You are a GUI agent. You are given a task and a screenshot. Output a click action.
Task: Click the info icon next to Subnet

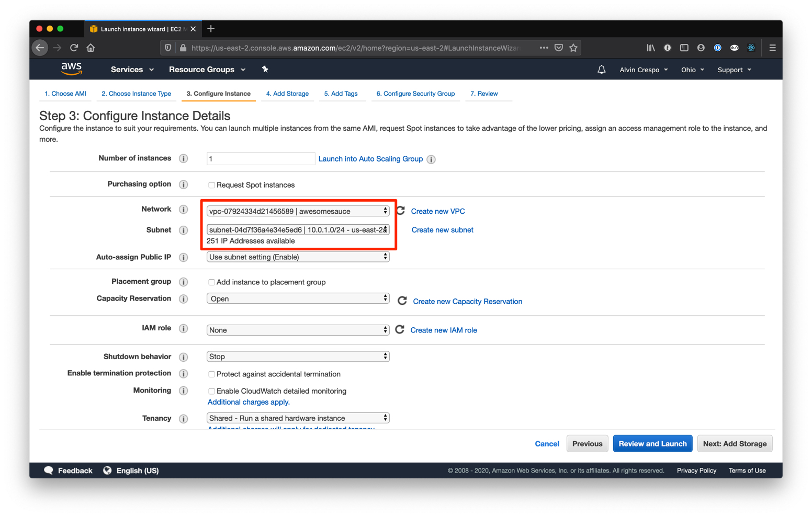183,230
